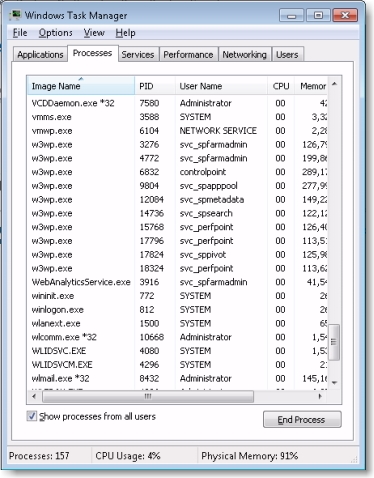The width and height of the screenshot is (374, 478).
Task: Select the vmwp.exe process
Action: click(x=177, y=131)
